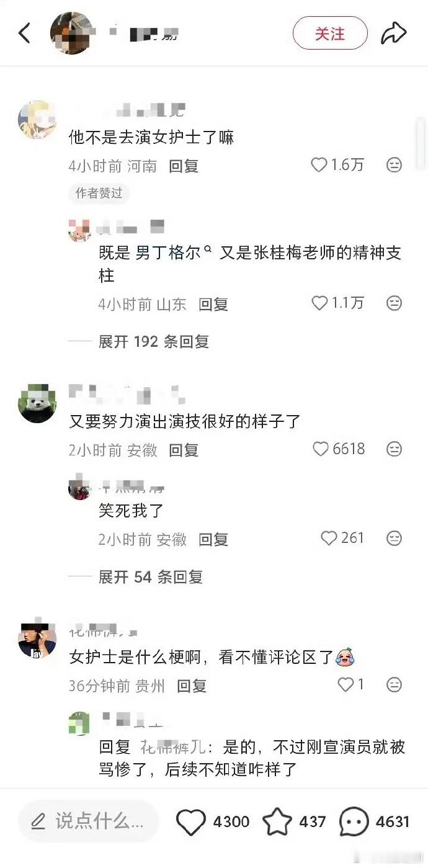Like the 男丁格尔 reply with 1.1万 likes
The height and width of the screenshot is (868, 428).
pyautogui.click(x=318, y=303)
